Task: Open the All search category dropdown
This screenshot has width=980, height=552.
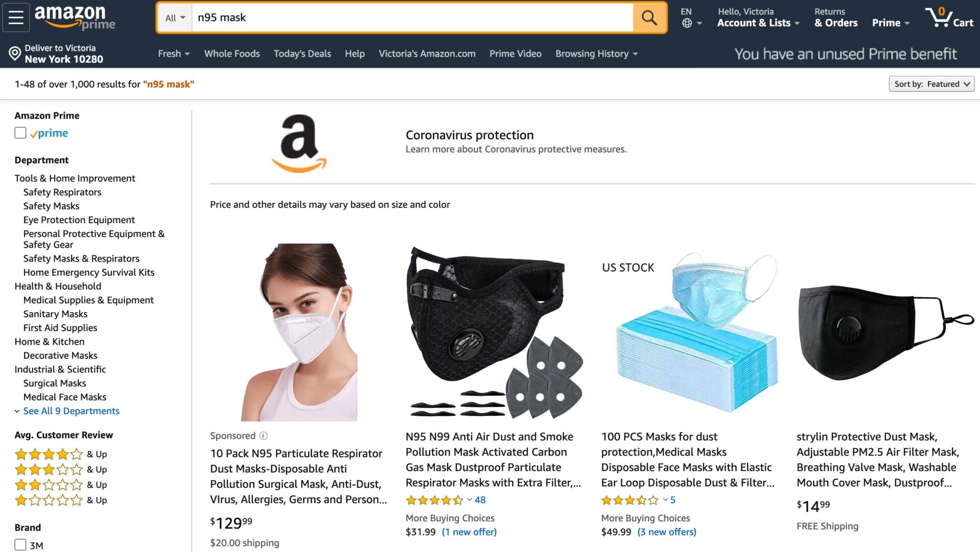Action: pos(175,18)
